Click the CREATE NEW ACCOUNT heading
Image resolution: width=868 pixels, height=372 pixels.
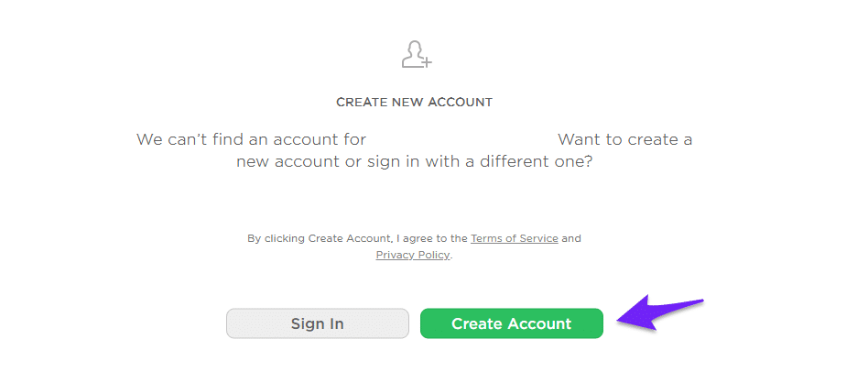[x=414, y=103]
